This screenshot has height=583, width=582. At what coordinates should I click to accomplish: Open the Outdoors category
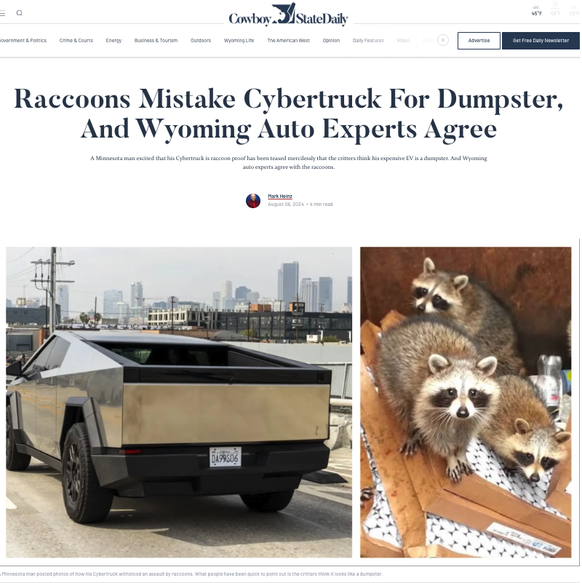(201, 41)
